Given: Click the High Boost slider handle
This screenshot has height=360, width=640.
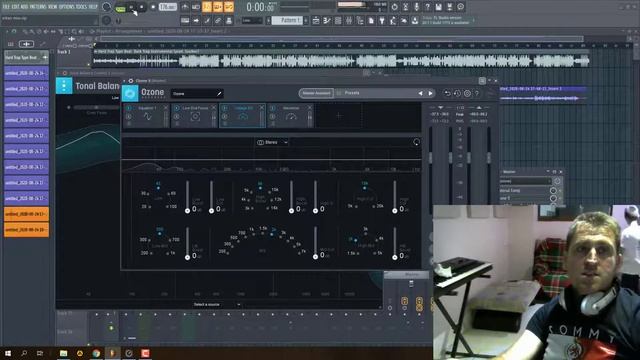Looking at the screenshot, I should (x=291, y=211).
